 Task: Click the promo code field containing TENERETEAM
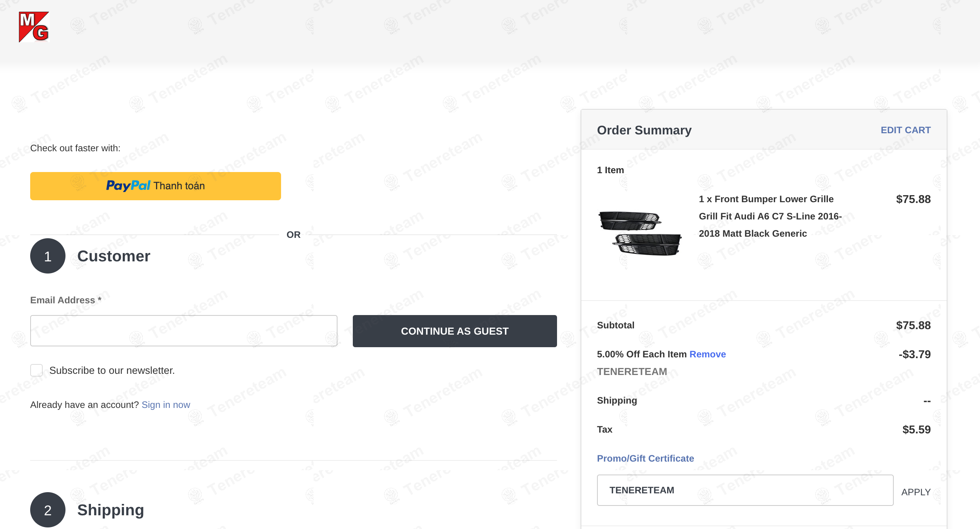745,490
